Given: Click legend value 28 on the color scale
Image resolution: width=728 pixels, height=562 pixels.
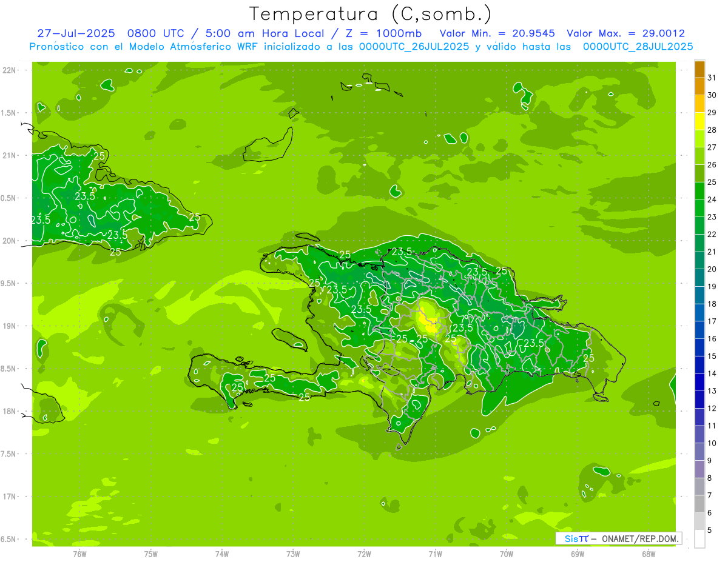Looking at the screenshot, I should click(x=712, y=130).
